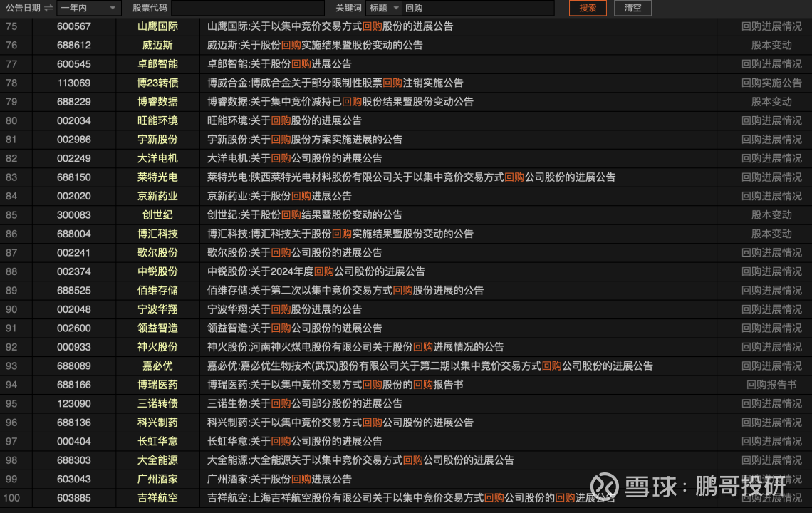Select stock name 京新药业
The width and height of the screenshot is (812, 513).
click(157, 197)
